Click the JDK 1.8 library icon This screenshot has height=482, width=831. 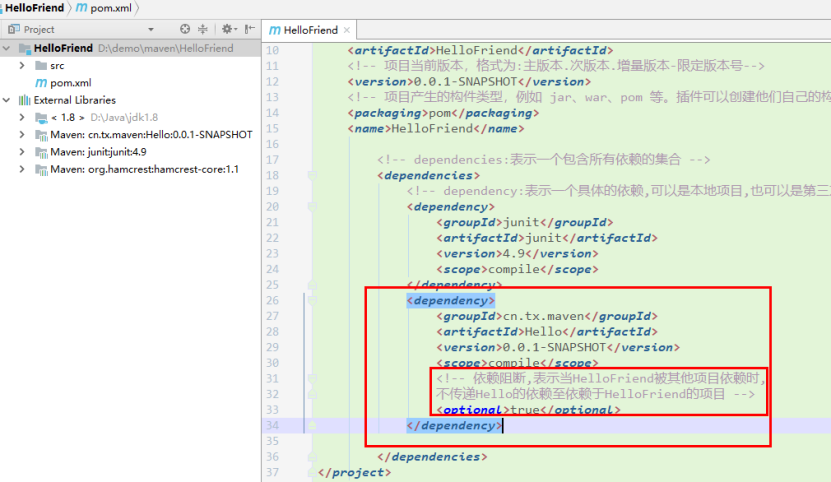click(x=41, y=117)
